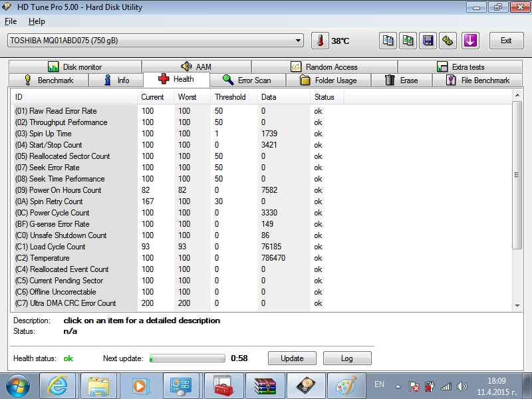
Task: Switch to the Benchmark tab
Action: coord(49,80)
